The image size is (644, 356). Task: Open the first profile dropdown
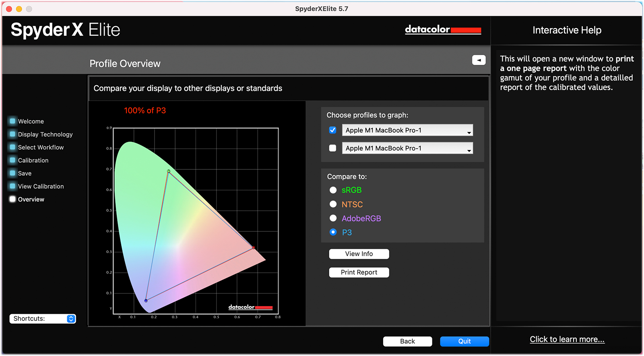pyautogui.click(x=407, y=130)
